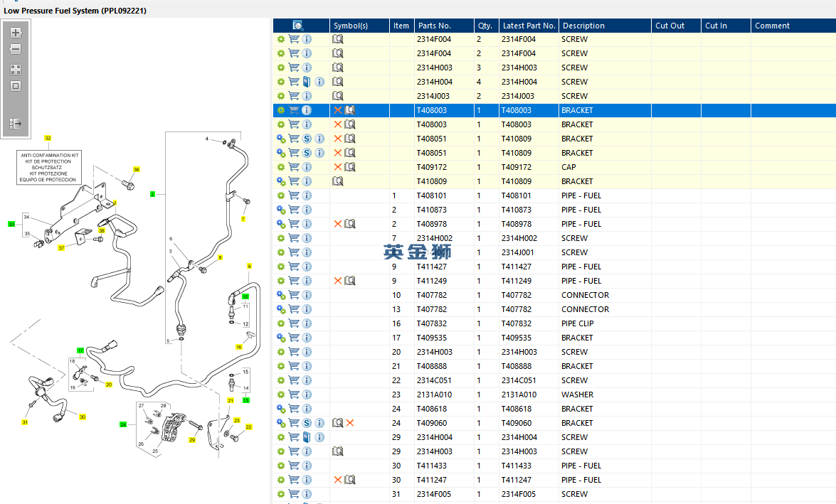Image resolution: width=836 pixels, height=504 pixels.
Task: Click the blue gears icon for T410873
Action: click(x=281, y=210)
